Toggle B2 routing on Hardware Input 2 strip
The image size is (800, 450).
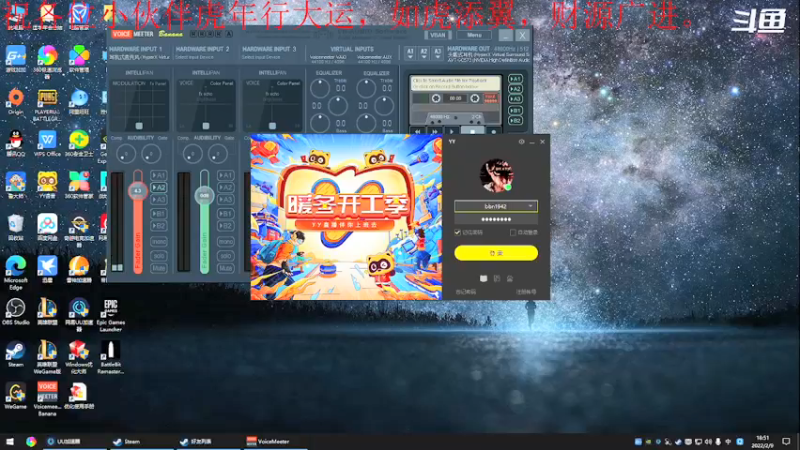226,226
